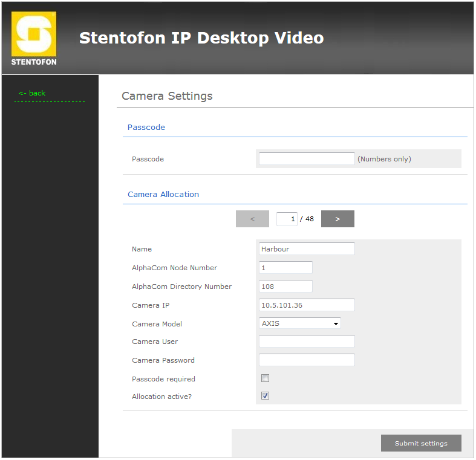Focus the Camera Password input field

(x=307, y=360)
